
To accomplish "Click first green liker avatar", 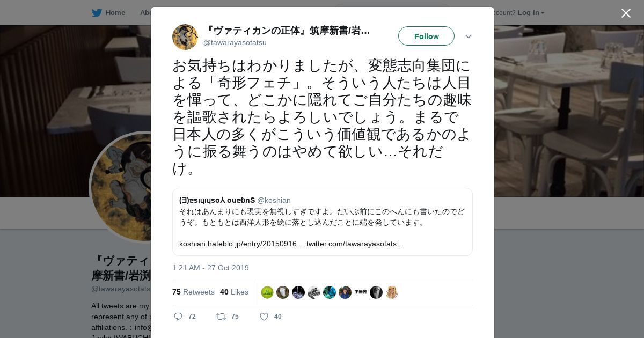I will [267, 292].
